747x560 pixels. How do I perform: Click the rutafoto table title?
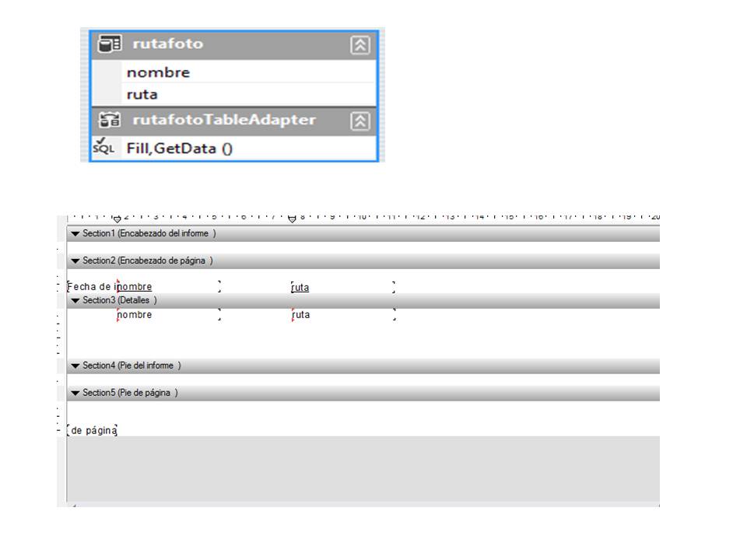click(168, 44)
